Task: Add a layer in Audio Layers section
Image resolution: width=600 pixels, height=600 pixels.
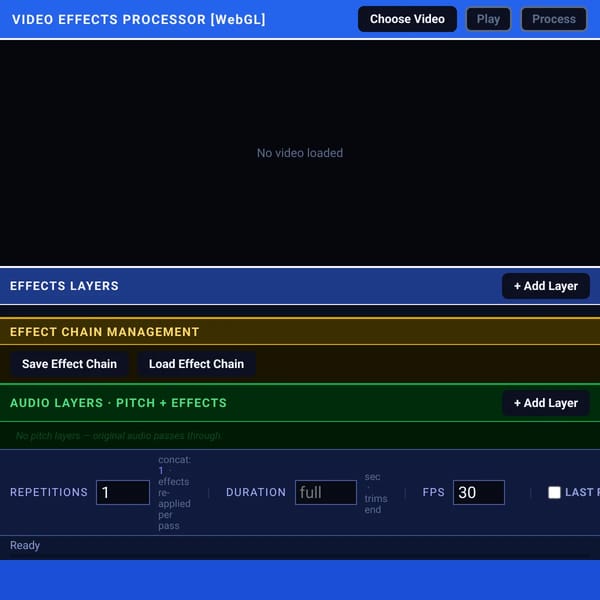Action: (545, 403)
